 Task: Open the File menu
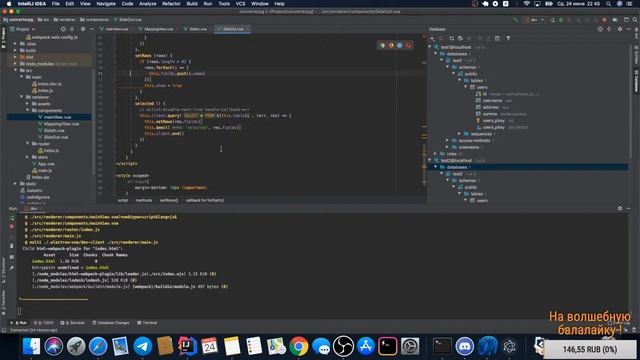click(56, 4)
